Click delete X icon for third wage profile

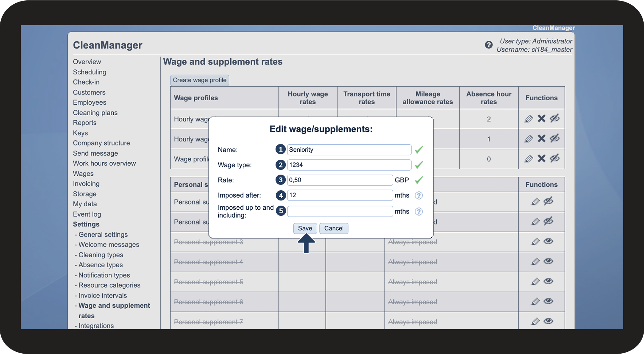pyautogui.click(x=542, y=159)
